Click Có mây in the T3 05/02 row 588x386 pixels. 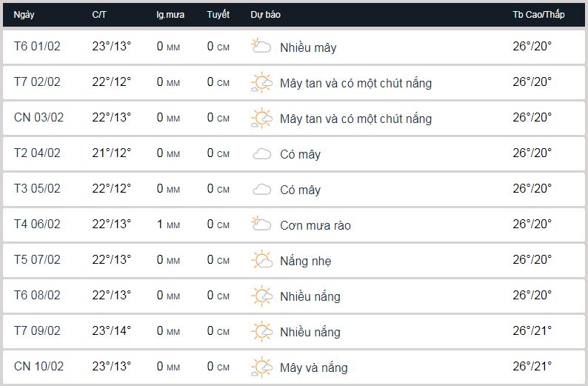[301, 190]
